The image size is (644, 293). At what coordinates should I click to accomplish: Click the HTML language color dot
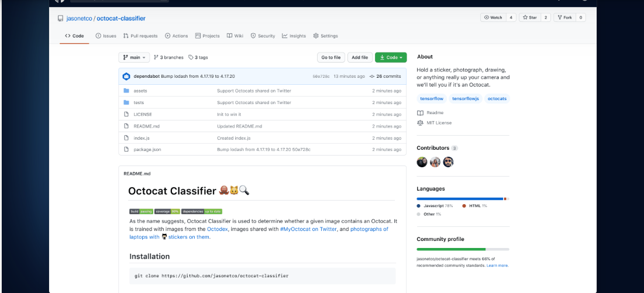point(464,206)
